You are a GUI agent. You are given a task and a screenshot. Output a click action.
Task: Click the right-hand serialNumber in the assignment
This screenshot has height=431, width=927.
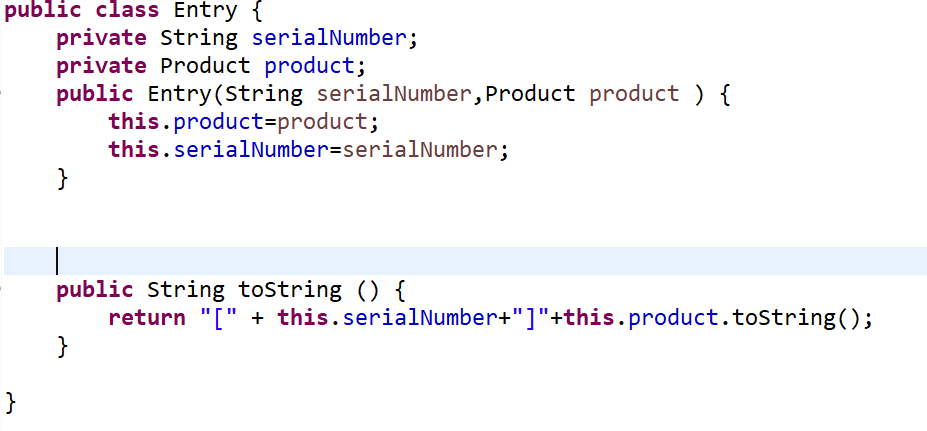(420, 150)
